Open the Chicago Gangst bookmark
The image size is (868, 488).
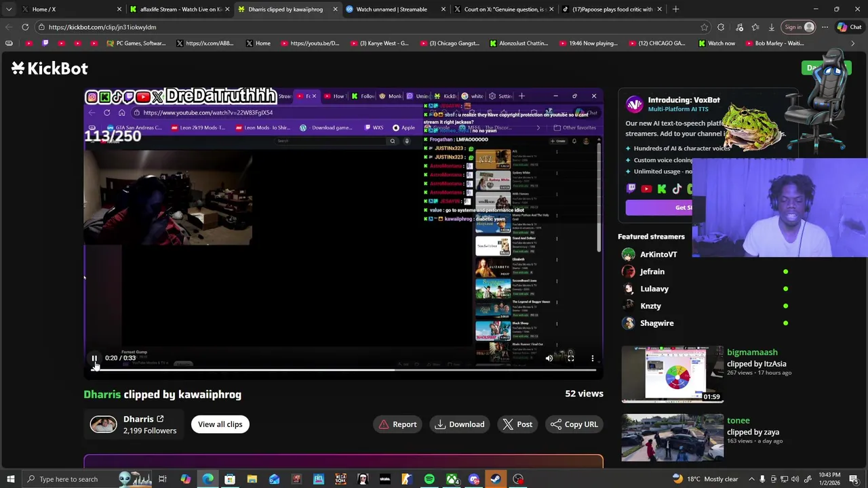pos(450,43)
